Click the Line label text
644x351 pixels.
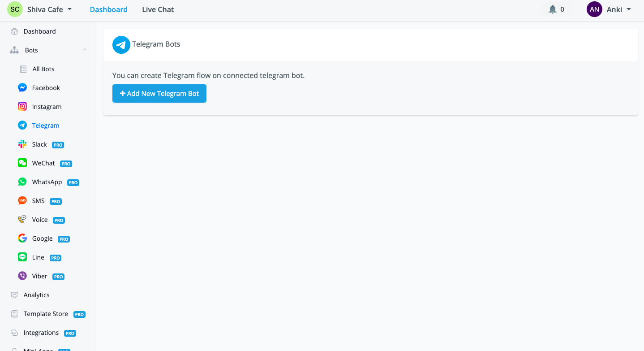tap(38, 257)
